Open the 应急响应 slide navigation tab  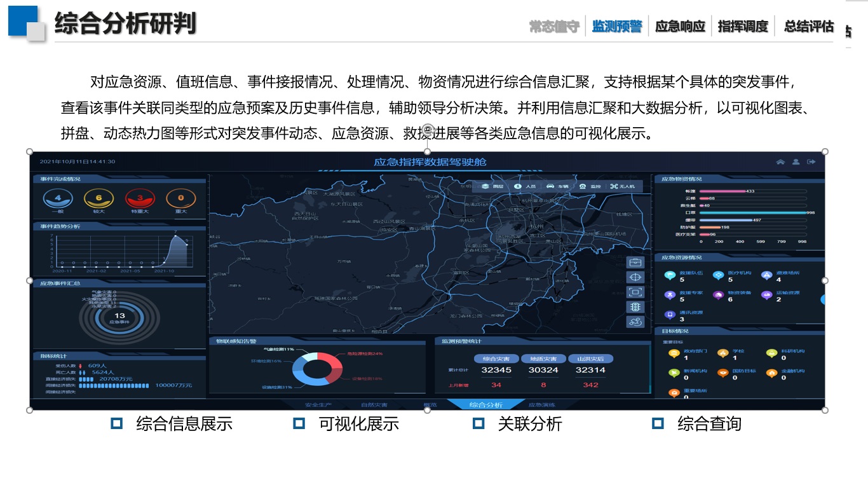point(680,26)
